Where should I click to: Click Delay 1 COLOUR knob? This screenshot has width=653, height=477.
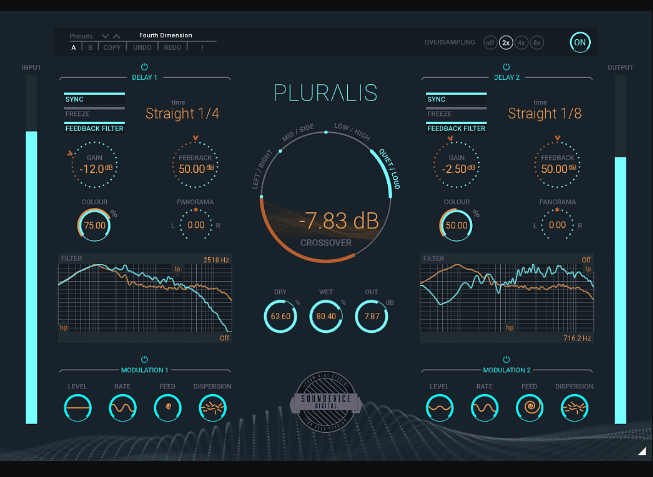[95, 225]
